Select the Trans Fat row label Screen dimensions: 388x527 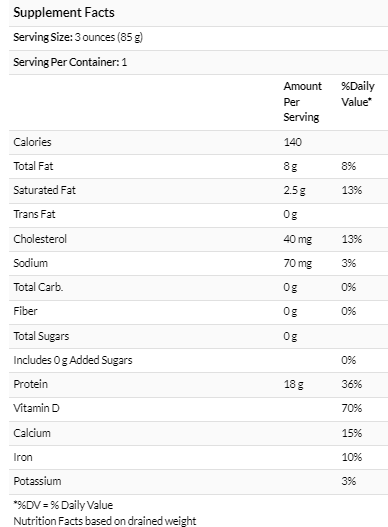[34, 214]
